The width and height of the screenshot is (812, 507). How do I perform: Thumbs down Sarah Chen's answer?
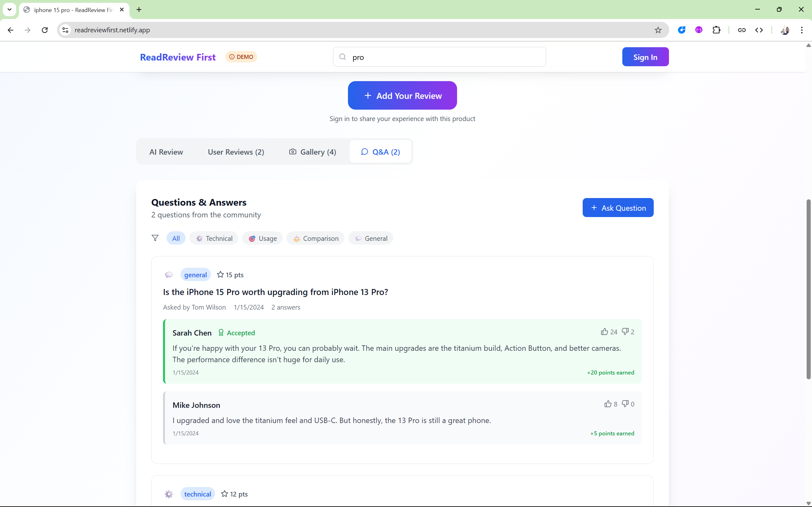[625, 332]
